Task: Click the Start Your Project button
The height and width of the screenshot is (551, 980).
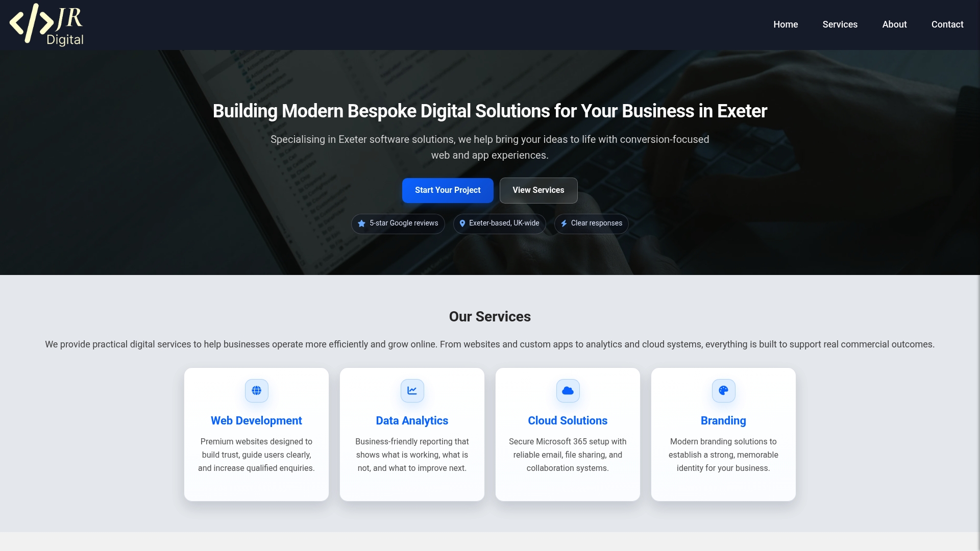Action: [448, 190]
